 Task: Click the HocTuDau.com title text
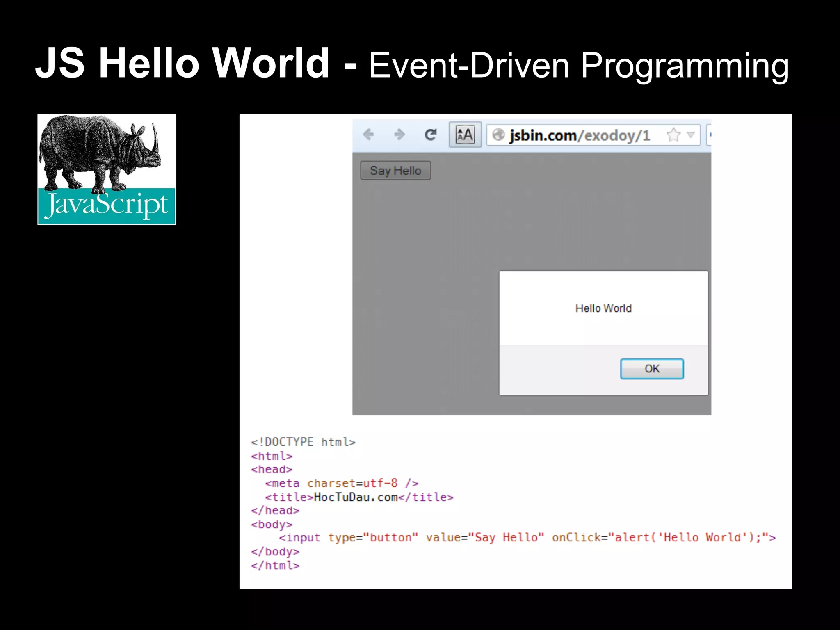pyautogui.click(x=356, y=497)
